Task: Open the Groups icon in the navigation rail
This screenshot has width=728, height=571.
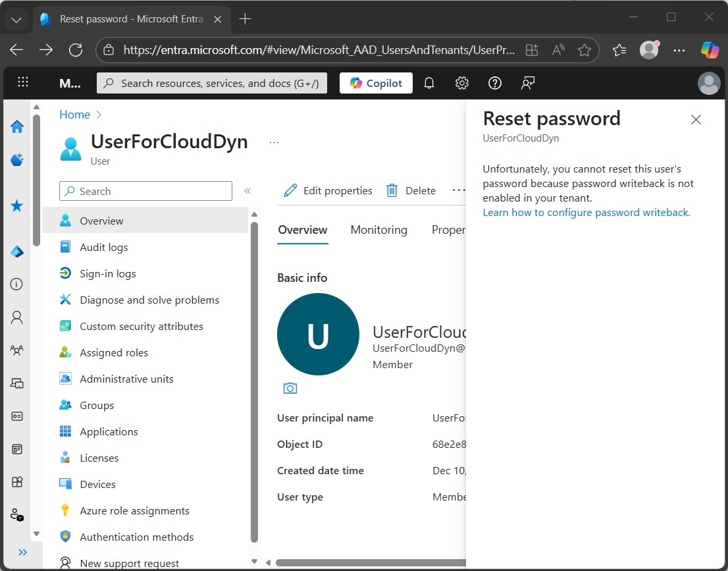Action: pyautogui.click(x=17, y=350)
